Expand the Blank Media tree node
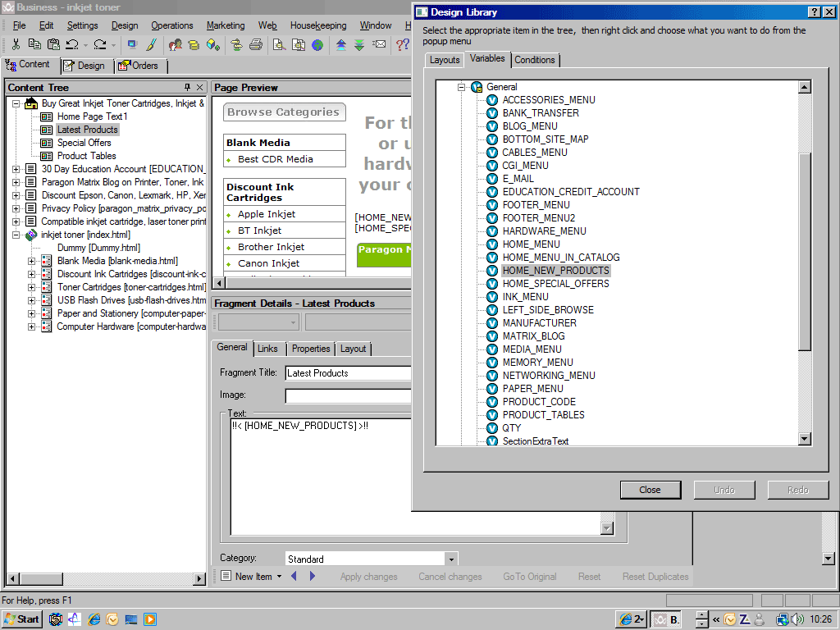 (x=32, y=261)
